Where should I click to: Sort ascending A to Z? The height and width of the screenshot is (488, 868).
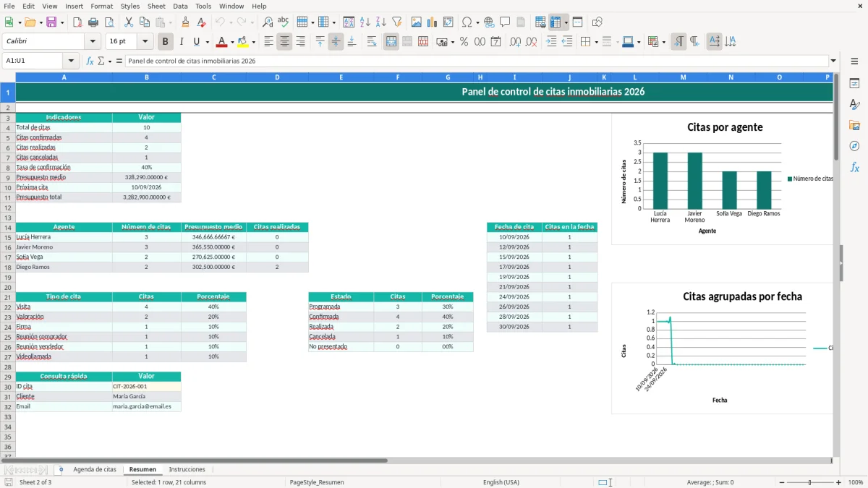[365, 22]
